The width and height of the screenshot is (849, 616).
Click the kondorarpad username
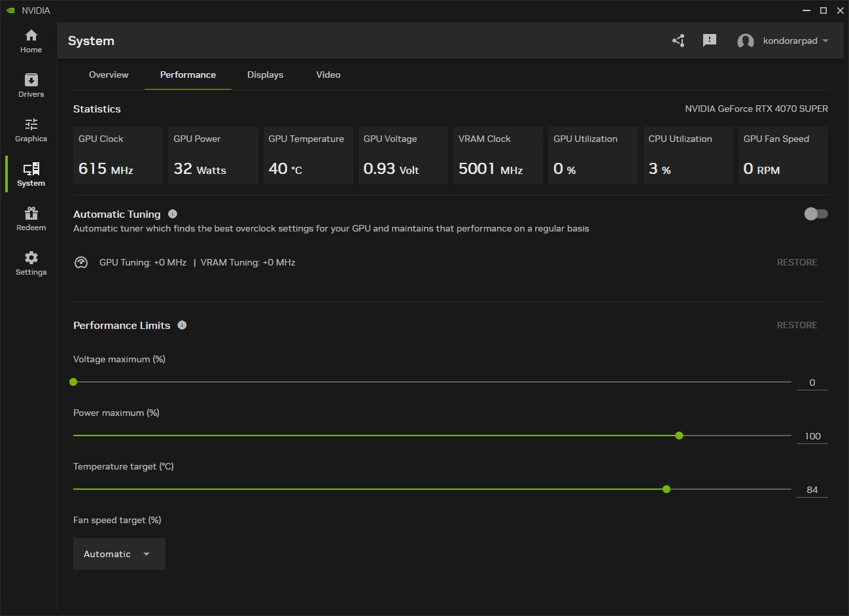tap(790, 41)
